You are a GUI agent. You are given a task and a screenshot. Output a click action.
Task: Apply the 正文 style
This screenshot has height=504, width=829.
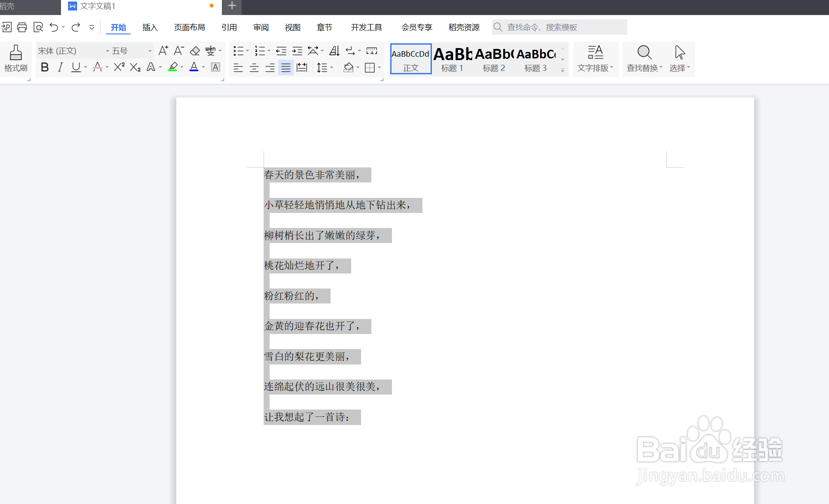(x=411, y=59)
